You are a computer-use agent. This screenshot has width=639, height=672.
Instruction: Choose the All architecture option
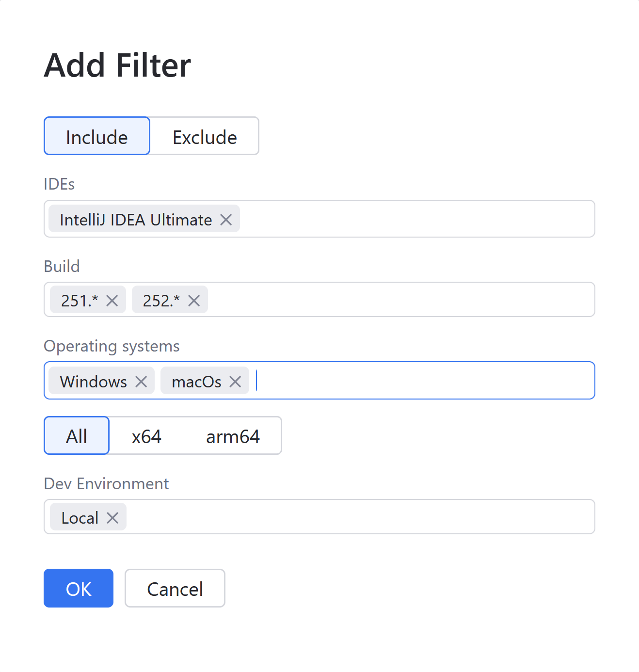[76, 435]
